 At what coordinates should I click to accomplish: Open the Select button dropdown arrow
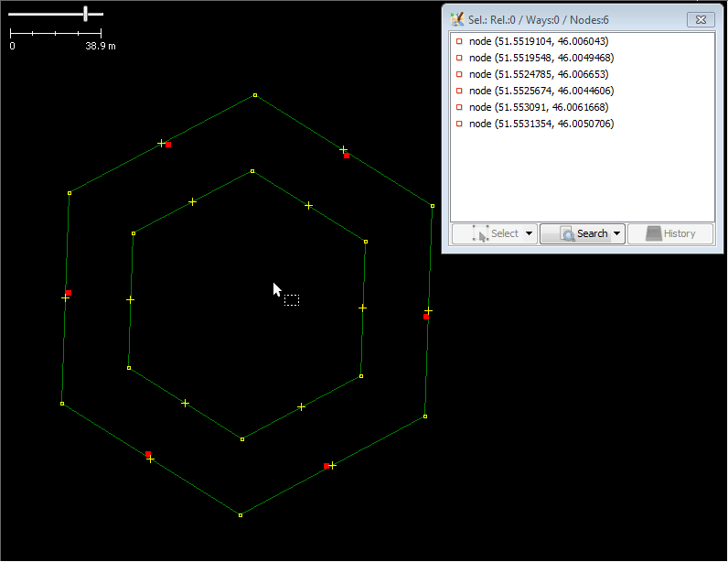(530, 233)
